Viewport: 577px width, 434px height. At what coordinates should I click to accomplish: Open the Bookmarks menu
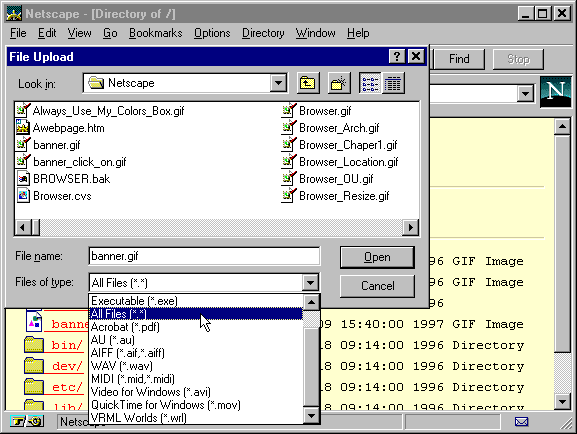click(x=156, y=33)
